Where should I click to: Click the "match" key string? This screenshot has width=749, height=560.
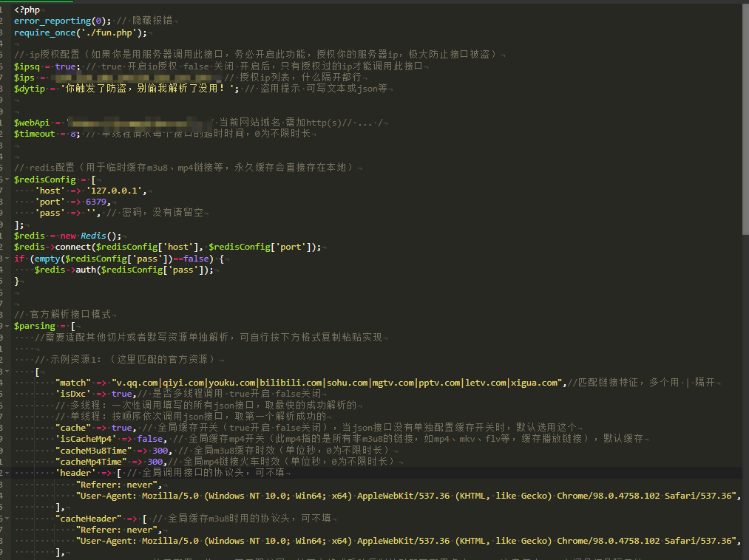[74, 383]
